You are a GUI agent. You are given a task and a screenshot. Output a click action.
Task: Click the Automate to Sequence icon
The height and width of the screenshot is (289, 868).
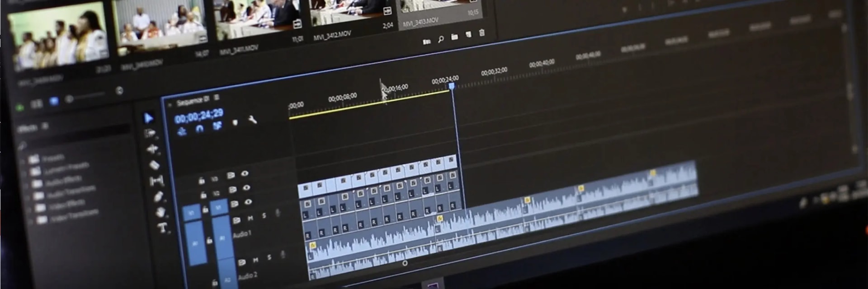click(x=426, y=42)
